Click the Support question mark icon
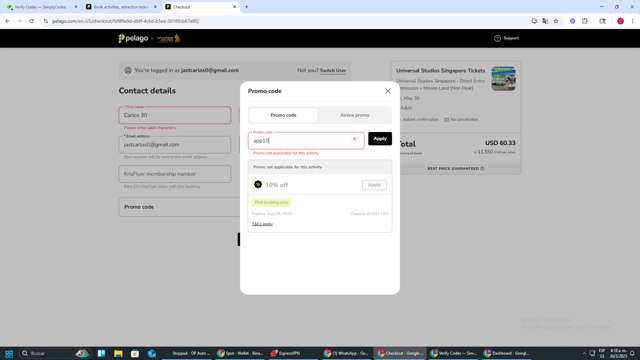The image size is (640, 360). (x=497, y=38)
